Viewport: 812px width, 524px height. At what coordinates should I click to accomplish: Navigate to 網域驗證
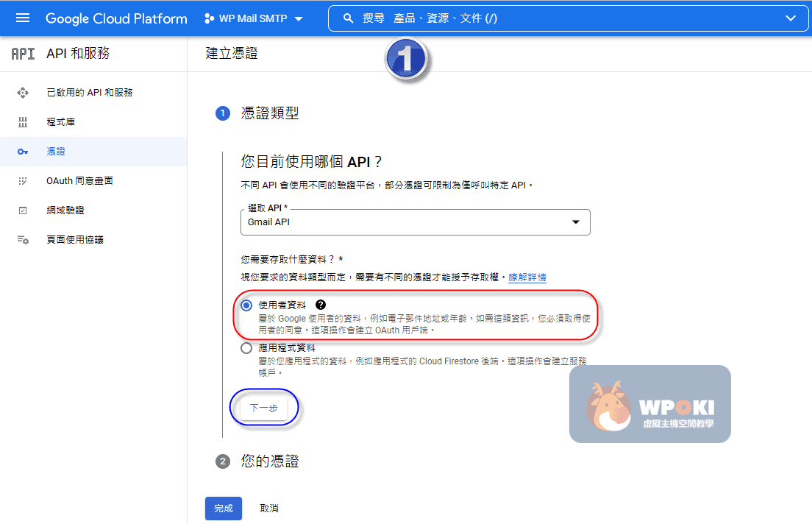tap(93, 210)
